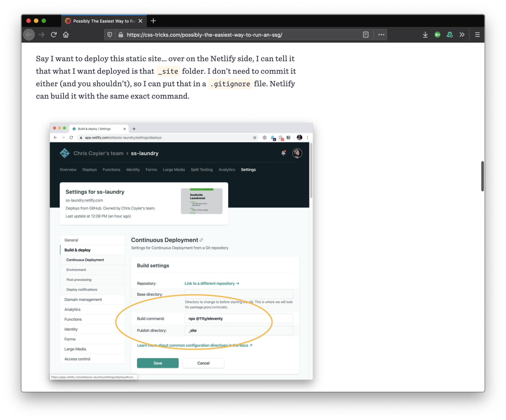This screenshot has width=506, height=420.
Task: Click anchor link icon beside Continuous Deployment
Action: pos(201,240)
